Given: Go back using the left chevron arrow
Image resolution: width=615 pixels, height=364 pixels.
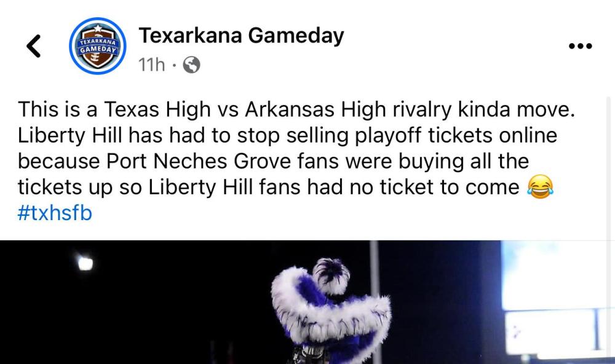Looking at the screenshot, I should pos(34,46).
